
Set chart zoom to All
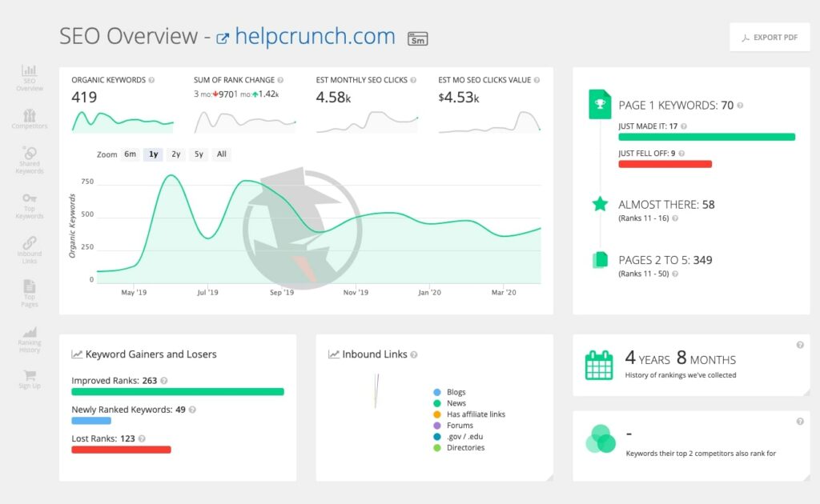(222, 154)
